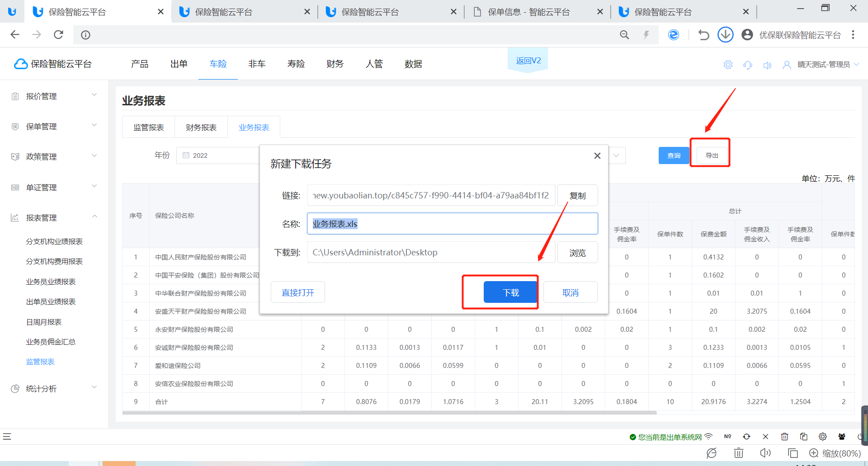
Task: Switch to 财务报表 tab
Action: pos(201,127)
